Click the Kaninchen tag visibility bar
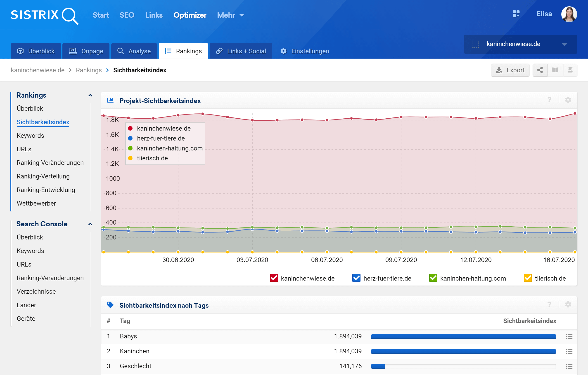The width and height of the screenshot is (588, 375). pos(463,351)
